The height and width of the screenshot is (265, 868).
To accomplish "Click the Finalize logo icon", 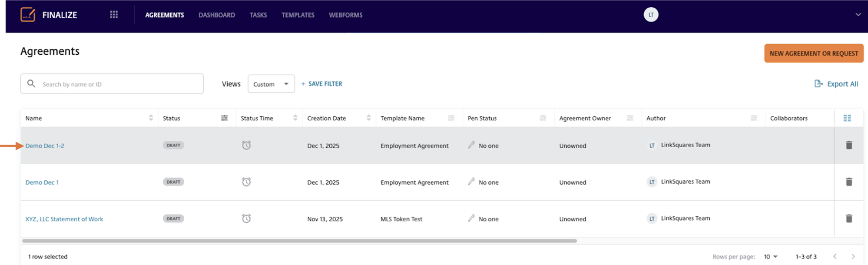I will click(x=28, y=15).
